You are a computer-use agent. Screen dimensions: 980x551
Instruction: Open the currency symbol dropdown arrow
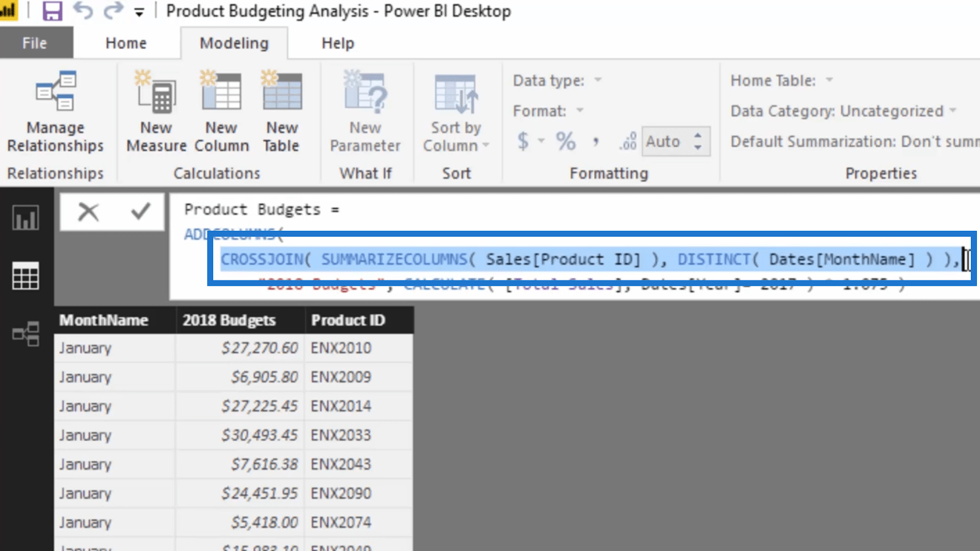(x=541, y=141)
